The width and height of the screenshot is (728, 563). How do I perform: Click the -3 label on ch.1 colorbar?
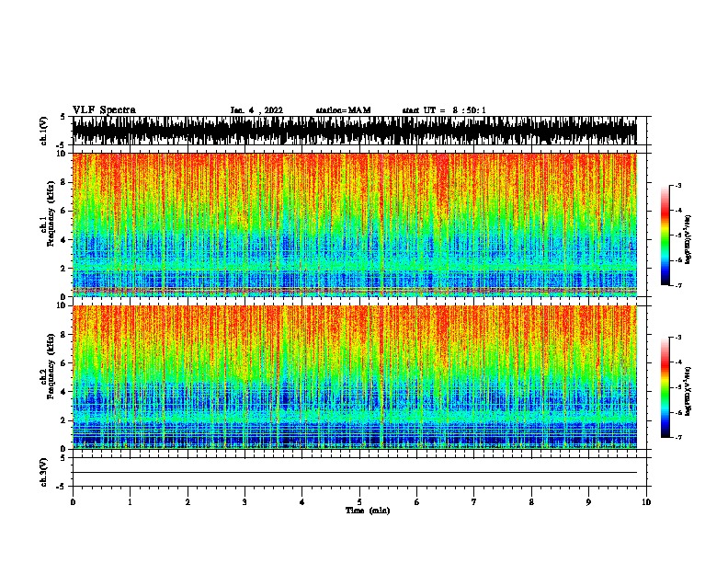pyautogui.click(x=678, y=185)
